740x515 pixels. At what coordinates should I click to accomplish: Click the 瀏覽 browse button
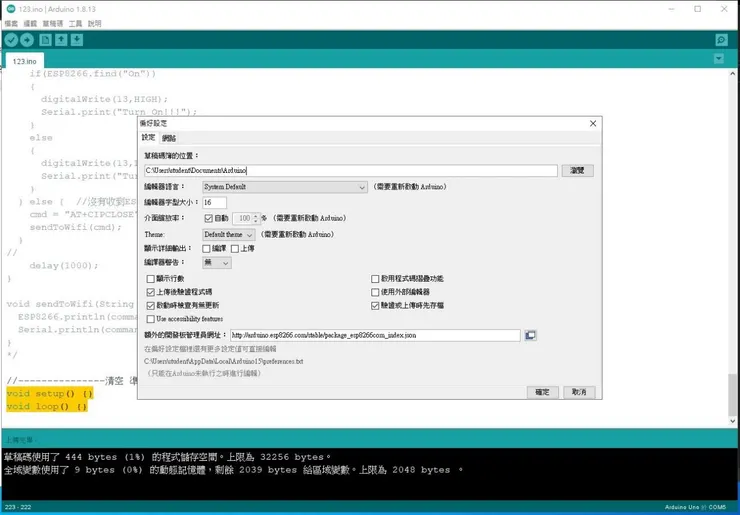pos(577,170)
